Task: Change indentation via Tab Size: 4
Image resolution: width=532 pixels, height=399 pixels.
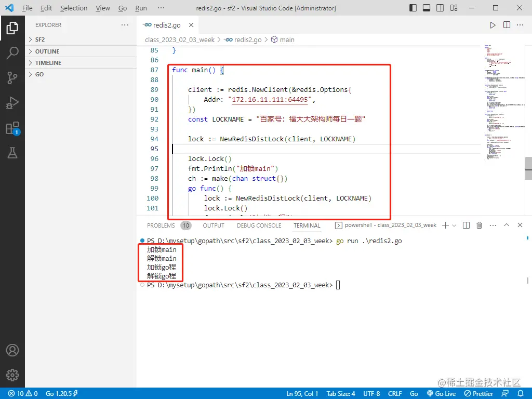Action: (x=341, y=394)
